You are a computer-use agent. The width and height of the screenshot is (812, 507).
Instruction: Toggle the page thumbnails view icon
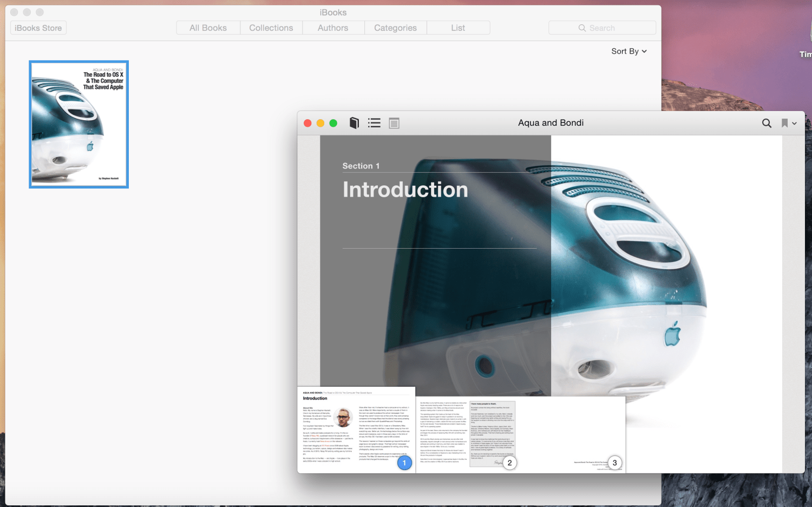click(x=394, y=123)
